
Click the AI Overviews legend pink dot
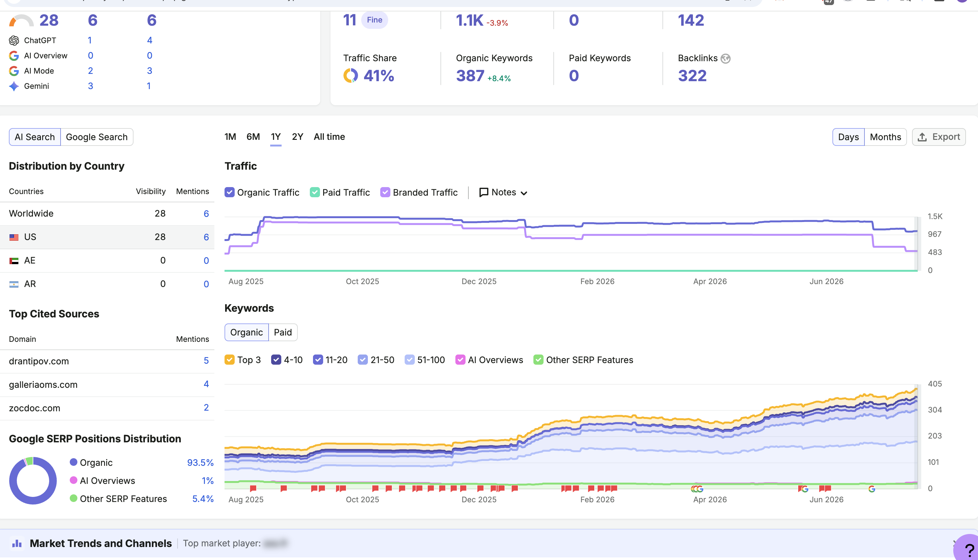(x=74, y=480)
